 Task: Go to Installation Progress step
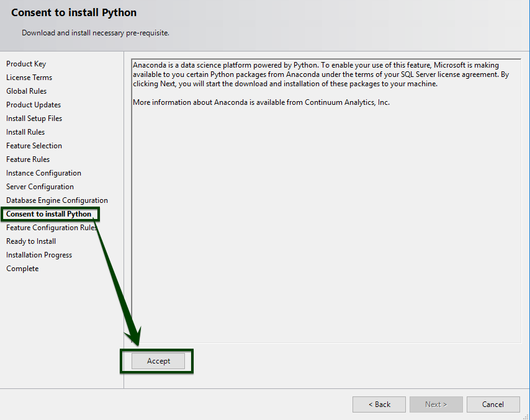(x=39, y=255)
